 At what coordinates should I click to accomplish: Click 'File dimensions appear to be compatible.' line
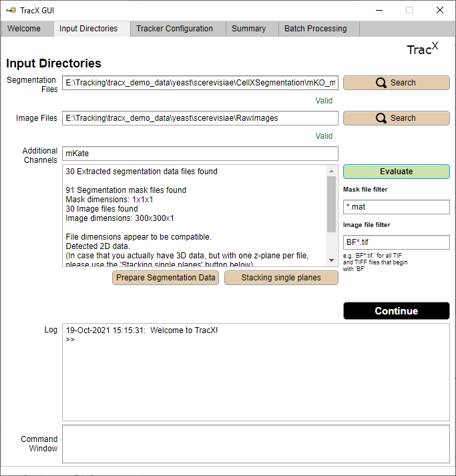(138, 237)
